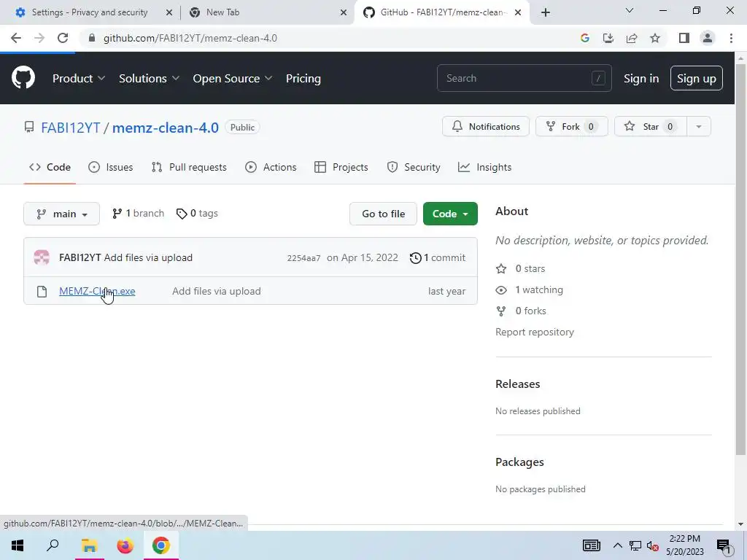
Task: Star the repository
Action: (x=650, y=126)
